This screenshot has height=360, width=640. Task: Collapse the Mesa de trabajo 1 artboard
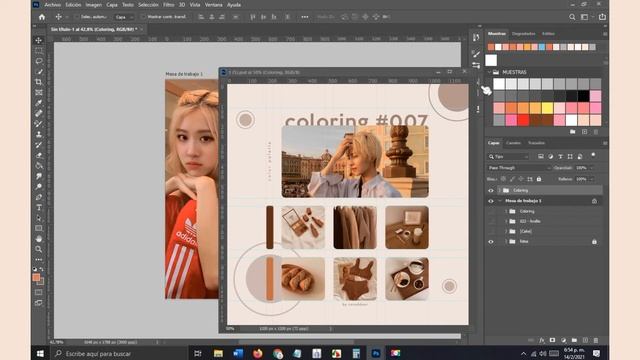[x=500, y=201]
